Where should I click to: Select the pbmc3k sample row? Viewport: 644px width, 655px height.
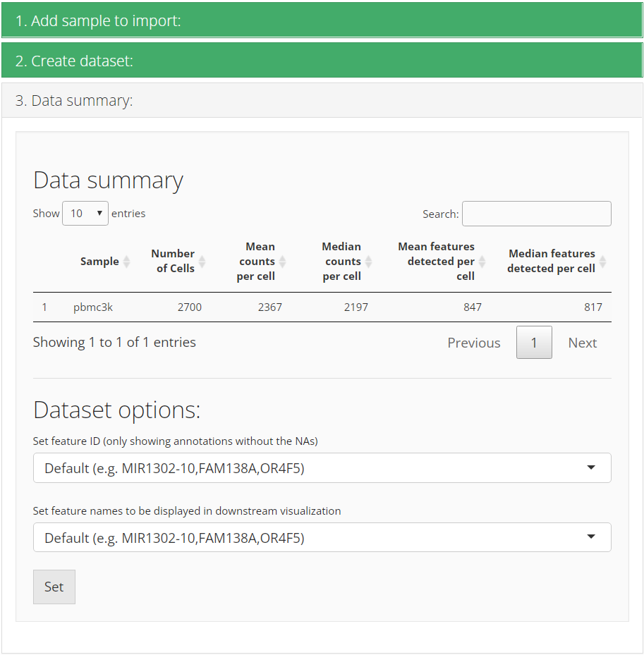tap(93, 307)
